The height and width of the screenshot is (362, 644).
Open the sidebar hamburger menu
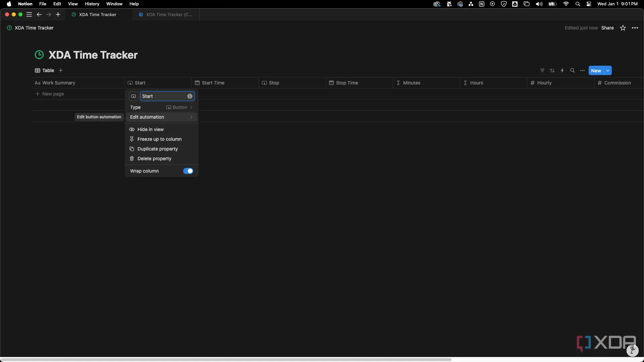click(29, 14)
